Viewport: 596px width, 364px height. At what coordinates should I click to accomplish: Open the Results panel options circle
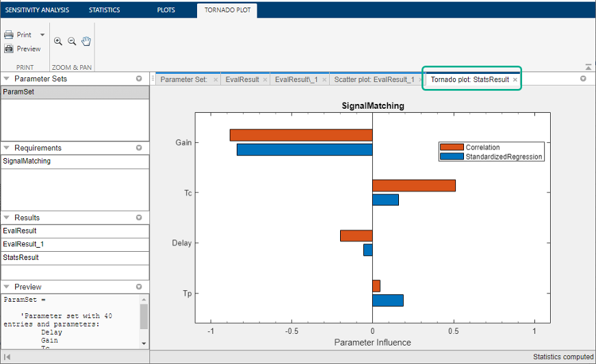coord(139,218)
